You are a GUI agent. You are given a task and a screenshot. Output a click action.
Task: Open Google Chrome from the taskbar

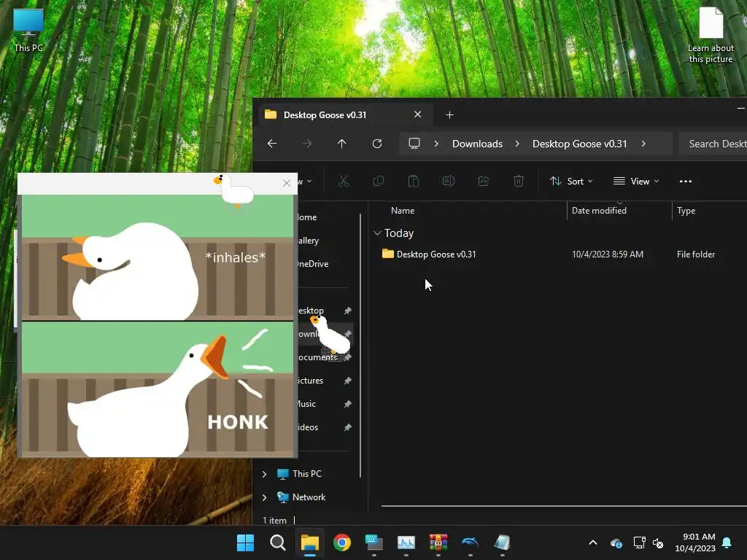click(x=341, y=542)
